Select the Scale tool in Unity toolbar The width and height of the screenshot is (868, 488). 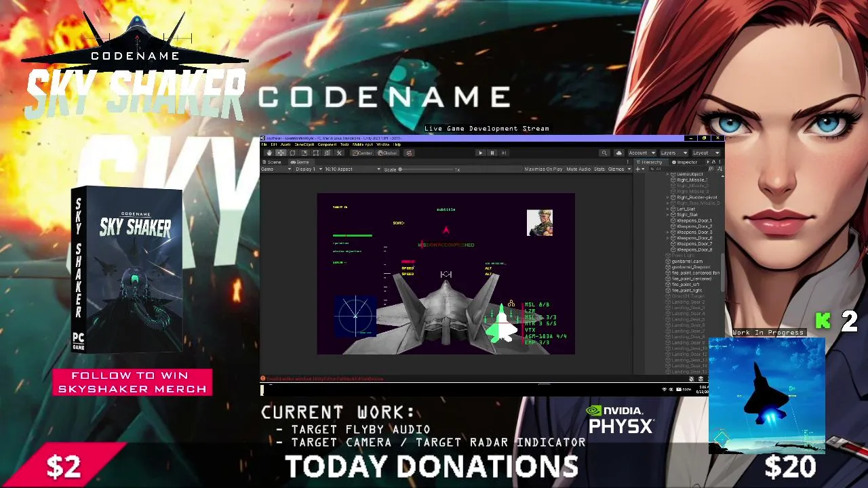pos(304,152)
